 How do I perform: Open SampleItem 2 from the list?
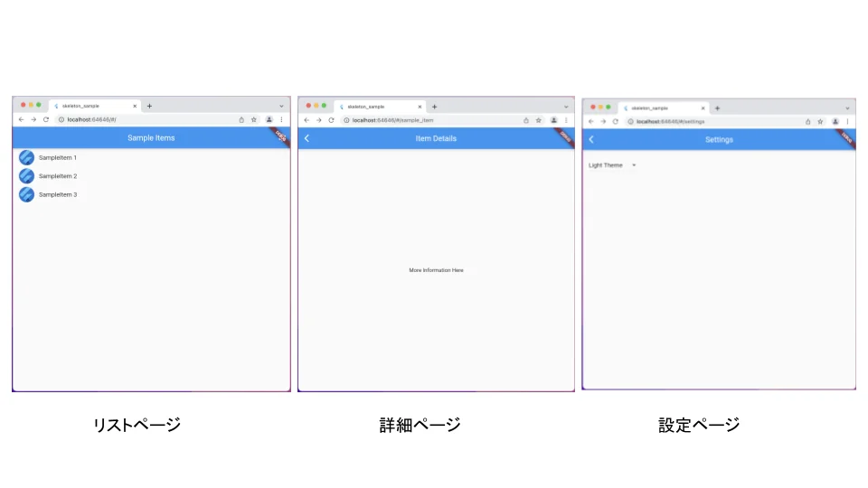(x=58, y=176)
